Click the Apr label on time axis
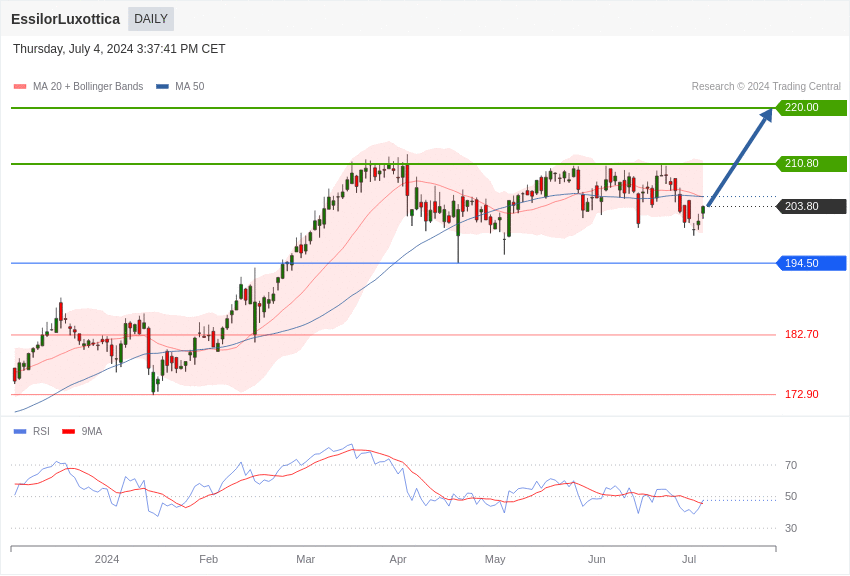Image resolution: width=850 pixels, height=576 pixels. click(398, 559)
